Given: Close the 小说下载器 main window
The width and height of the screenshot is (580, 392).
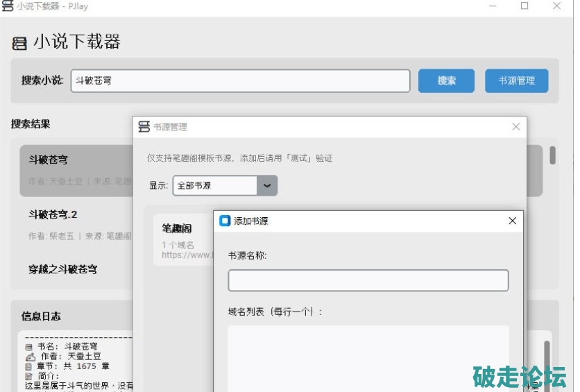Looking at the screenshot, I should pos(556,6).
